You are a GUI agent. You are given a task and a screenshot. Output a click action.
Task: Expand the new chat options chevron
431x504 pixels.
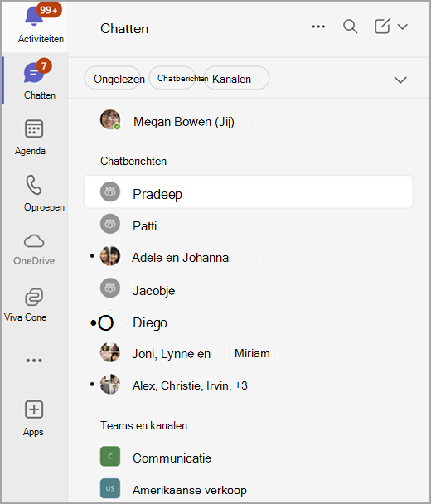tap(402, 27)
